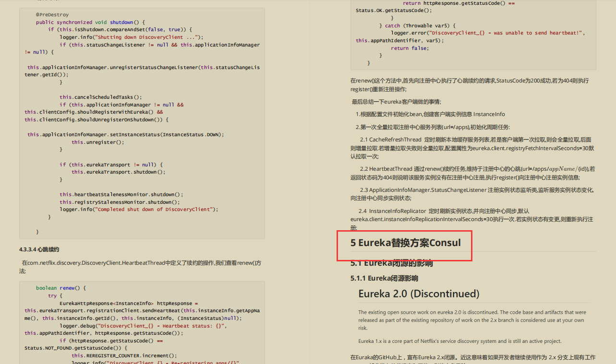Click the '1.根据配置文件初始化bean' list item
The image size is (616, 364).
click(430, 114)
